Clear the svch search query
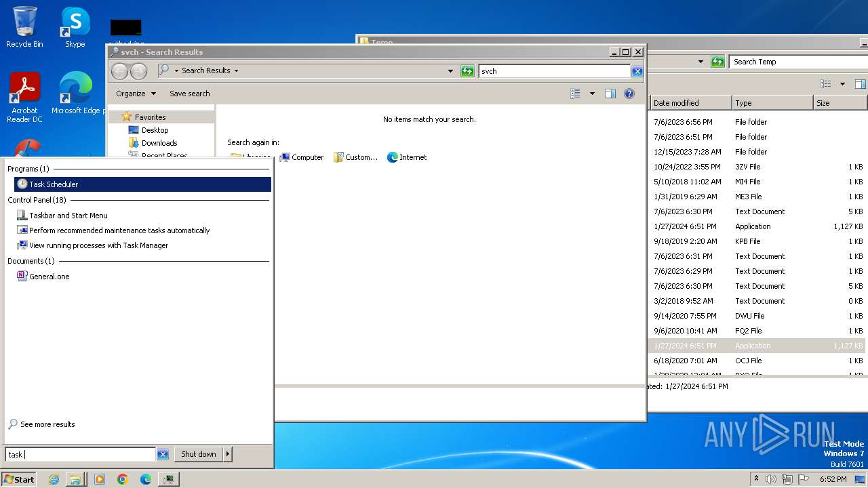Screen dimensions: 868x488 (x=637, y=71)
